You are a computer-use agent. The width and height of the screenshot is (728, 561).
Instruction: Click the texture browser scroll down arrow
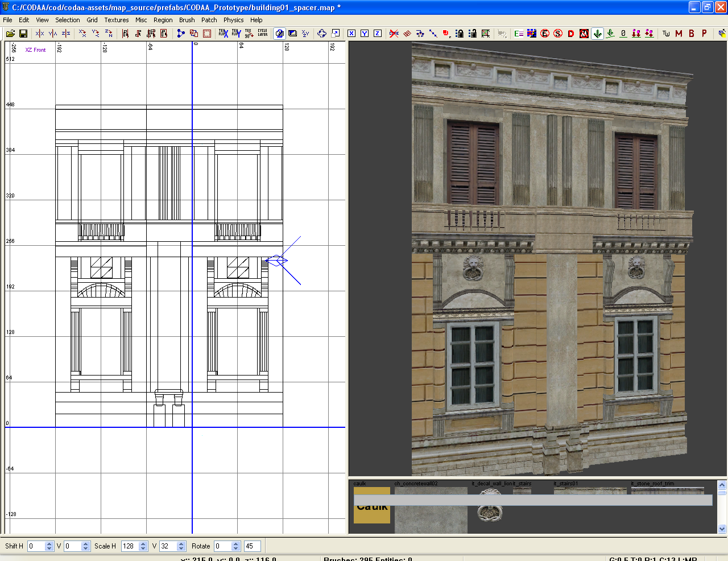pos(722,529)
